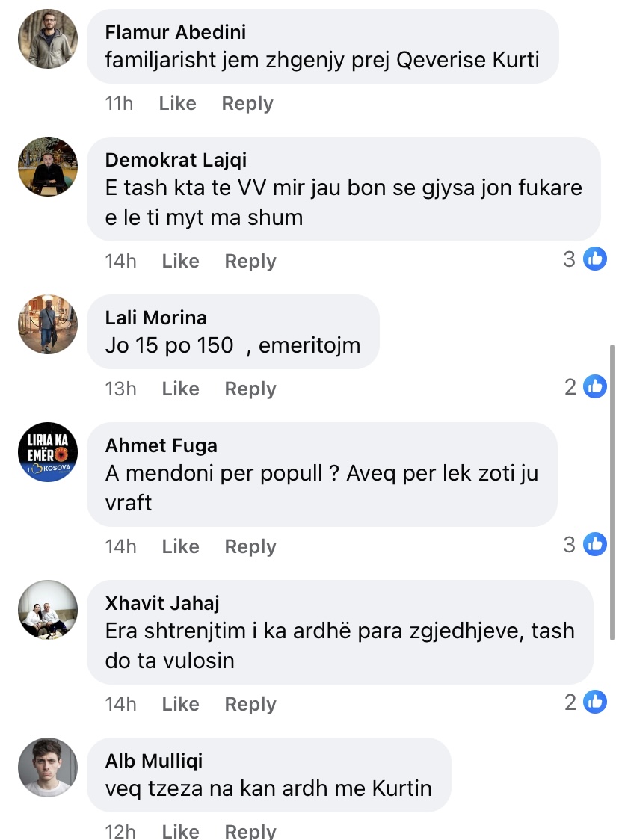Like Ahmet Fuga's comment
This screenshot has height=840, width=619.
180,546
